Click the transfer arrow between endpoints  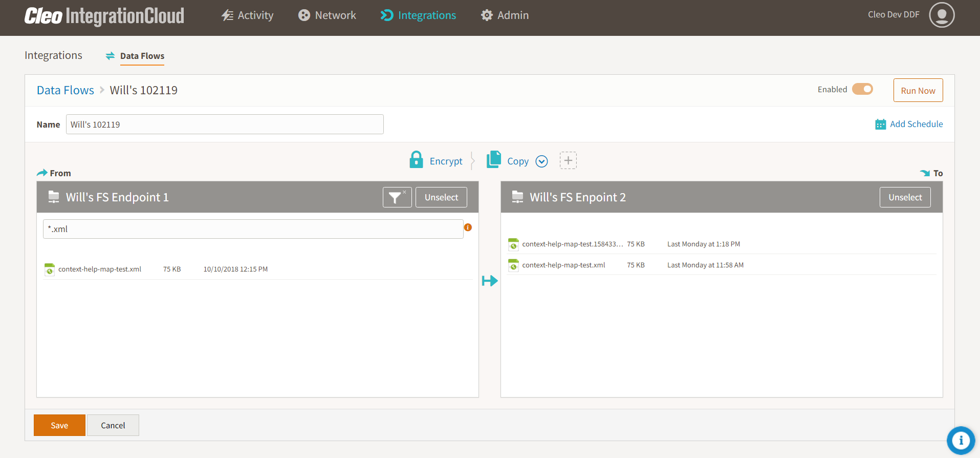(489, 281)
